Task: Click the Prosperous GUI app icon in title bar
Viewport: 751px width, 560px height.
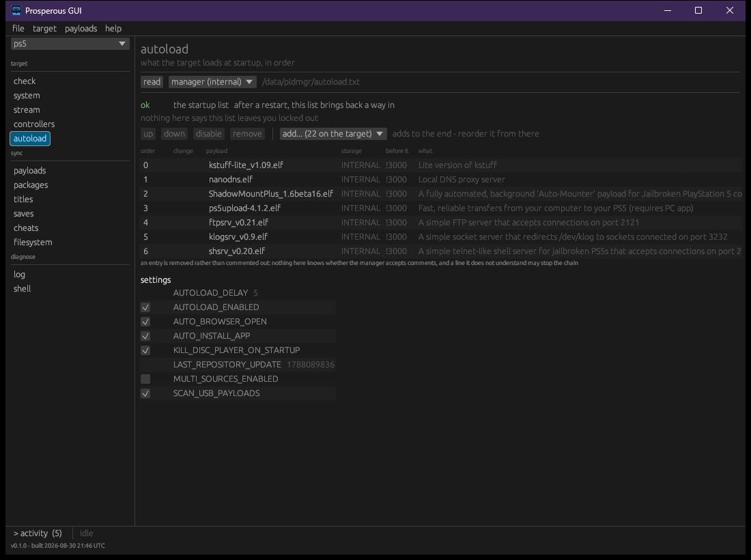Action: click(x=16, y=10)
